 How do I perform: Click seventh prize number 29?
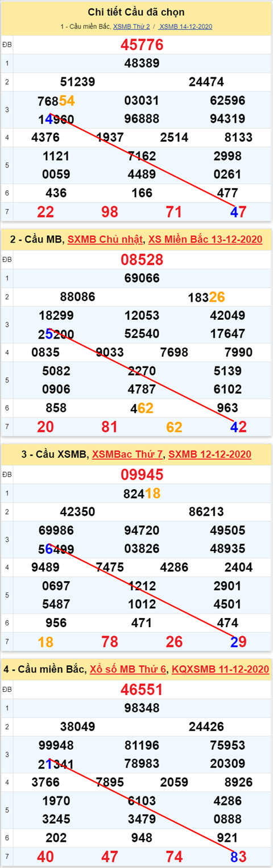click(238, 641)
